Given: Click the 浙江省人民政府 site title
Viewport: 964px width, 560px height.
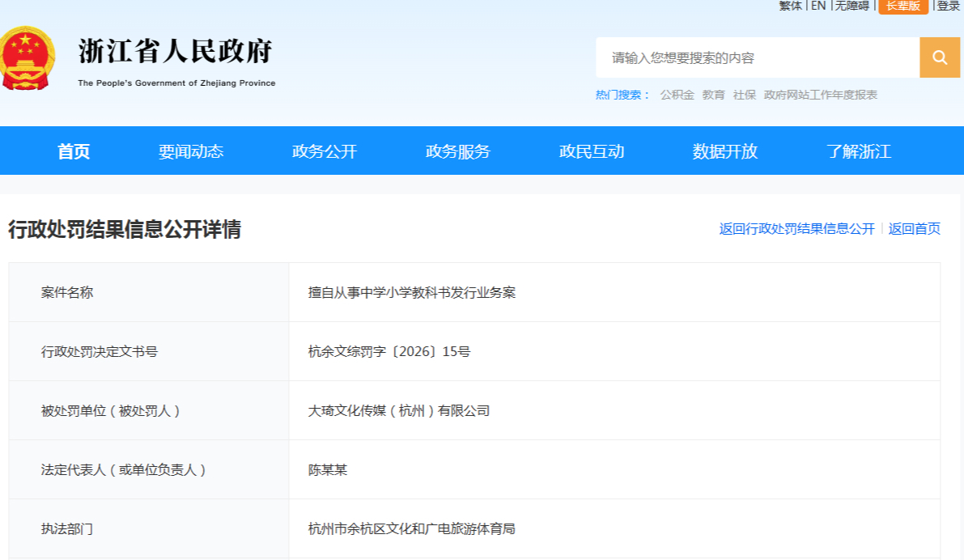Looking at the screenshot, I should tap(175, 51).
